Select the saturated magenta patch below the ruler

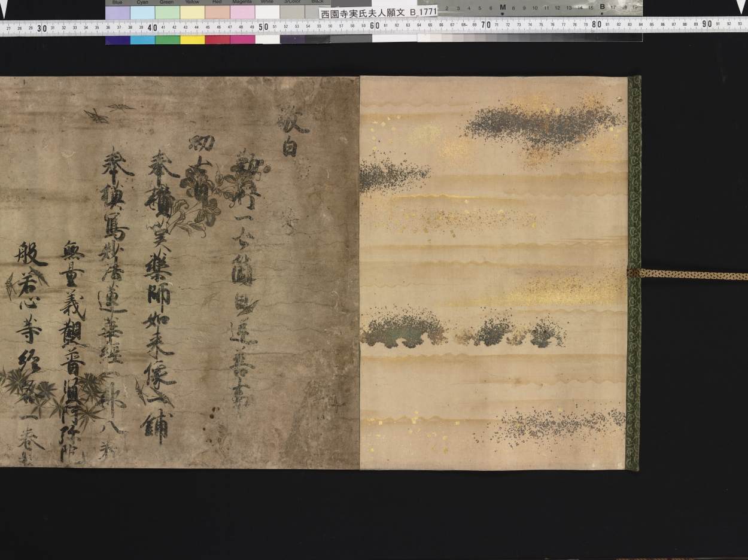point(242,39)
